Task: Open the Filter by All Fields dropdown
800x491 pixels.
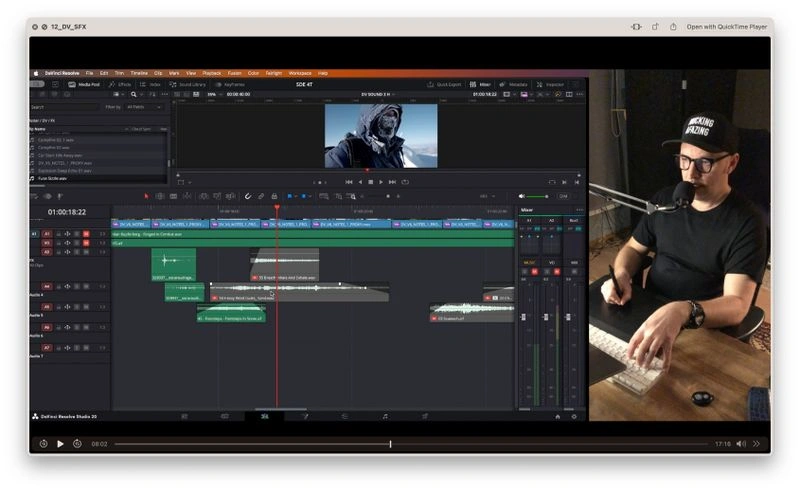Action: coord(143,107)
